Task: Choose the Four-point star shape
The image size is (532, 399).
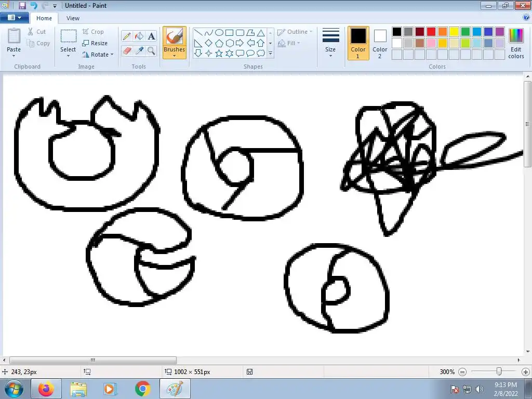Action: [x=209, y=54]
